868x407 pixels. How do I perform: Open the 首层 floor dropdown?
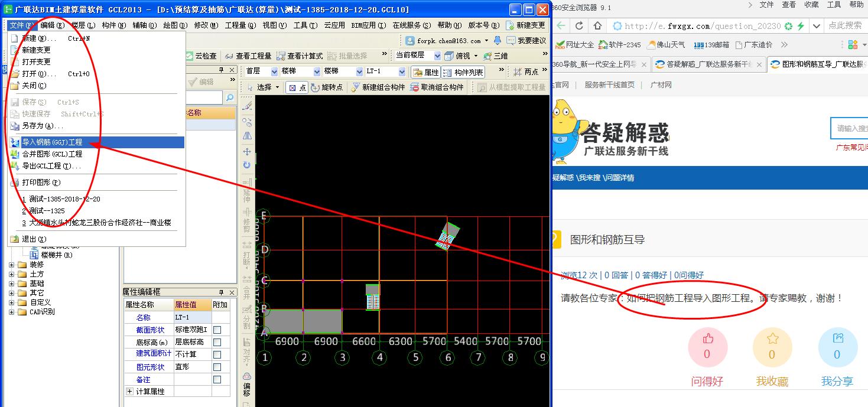click(274, 72)
